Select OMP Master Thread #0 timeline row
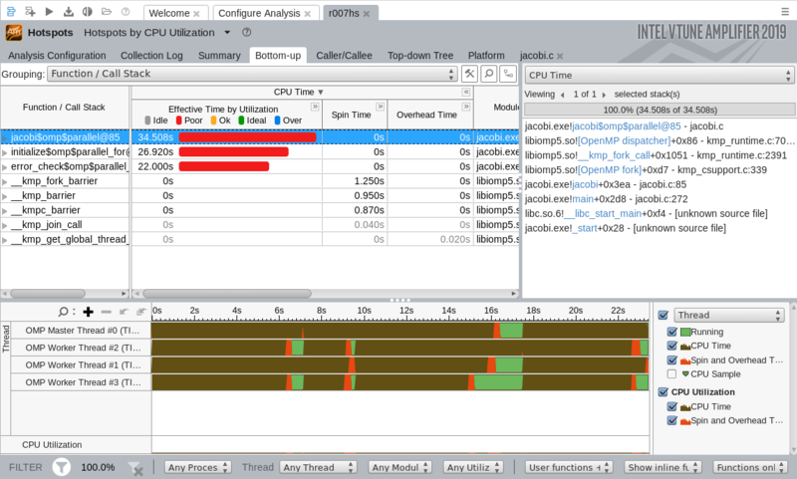Viewport: 797px width, 479px height. click(x=81, y=331)
